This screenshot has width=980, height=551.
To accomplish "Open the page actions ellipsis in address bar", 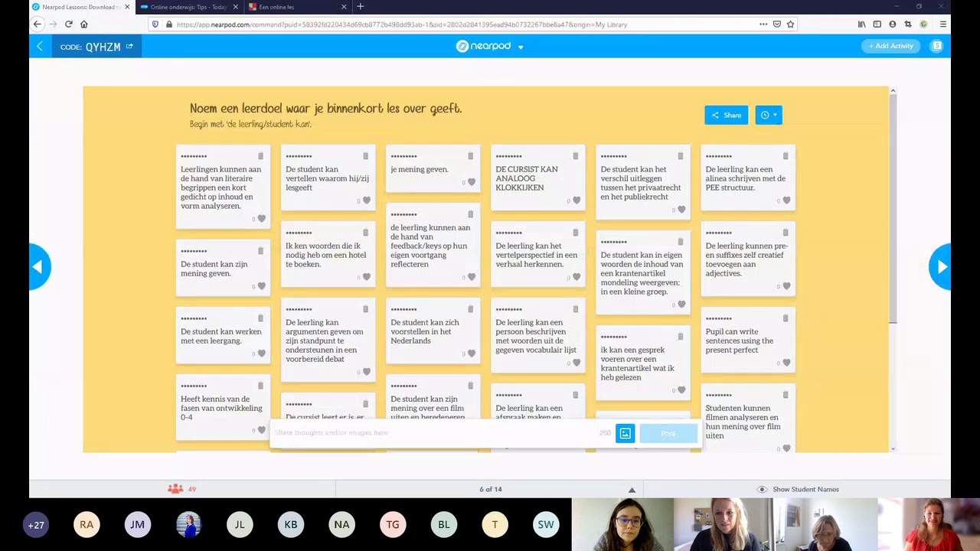I will click(763, 24).
